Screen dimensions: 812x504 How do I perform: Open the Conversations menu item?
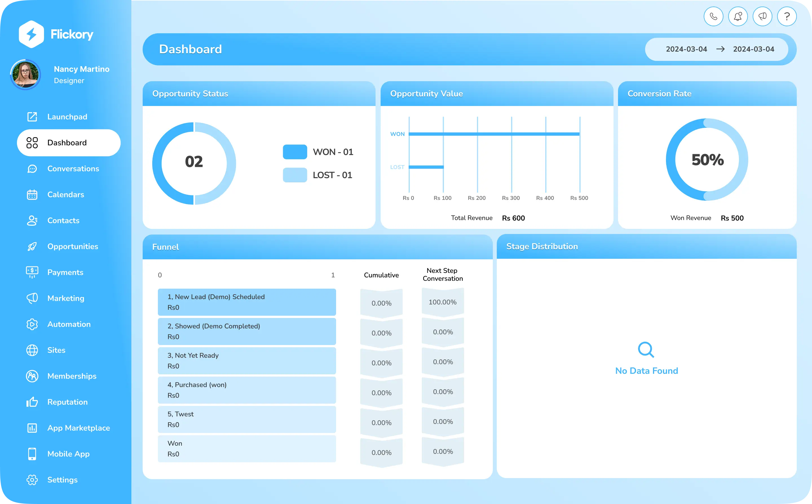[x=73, y=169]
